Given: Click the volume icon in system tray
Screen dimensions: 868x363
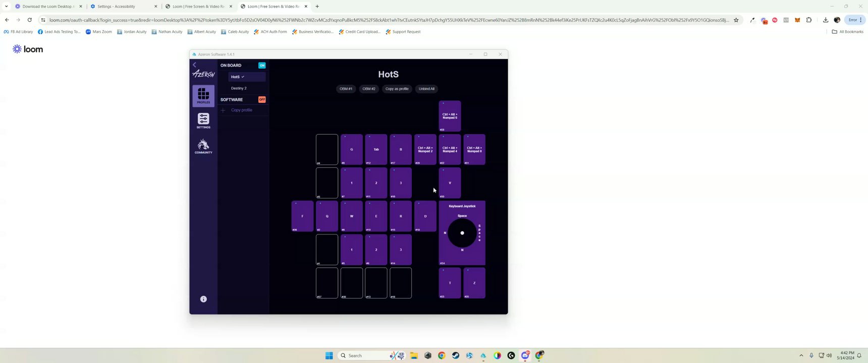Looking at the screenshot, I should [829, 355].
